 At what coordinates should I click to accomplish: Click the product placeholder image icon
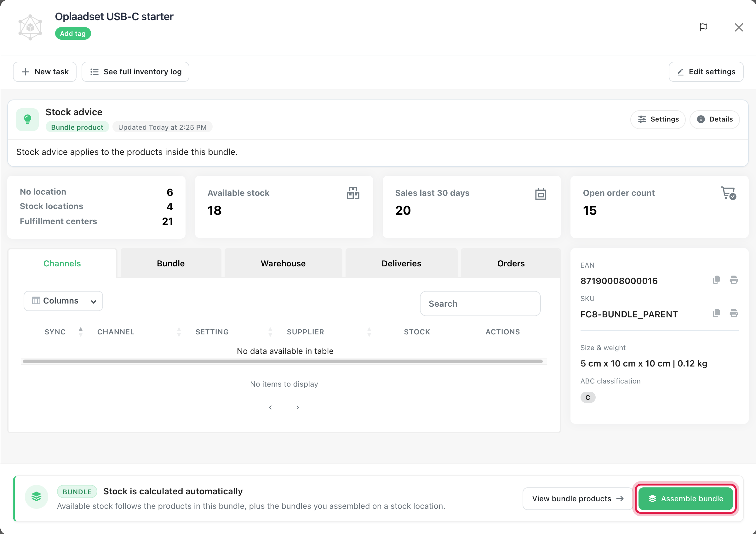click(30, 27)
